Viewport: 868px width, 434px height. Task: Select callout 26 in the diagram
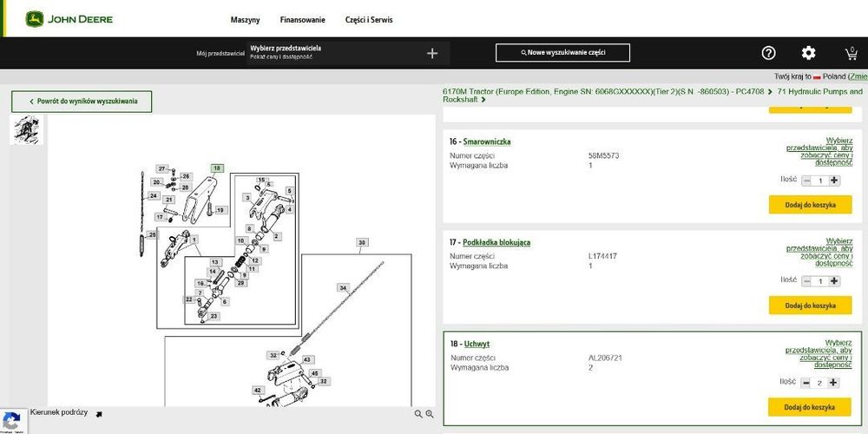point(186,176)
